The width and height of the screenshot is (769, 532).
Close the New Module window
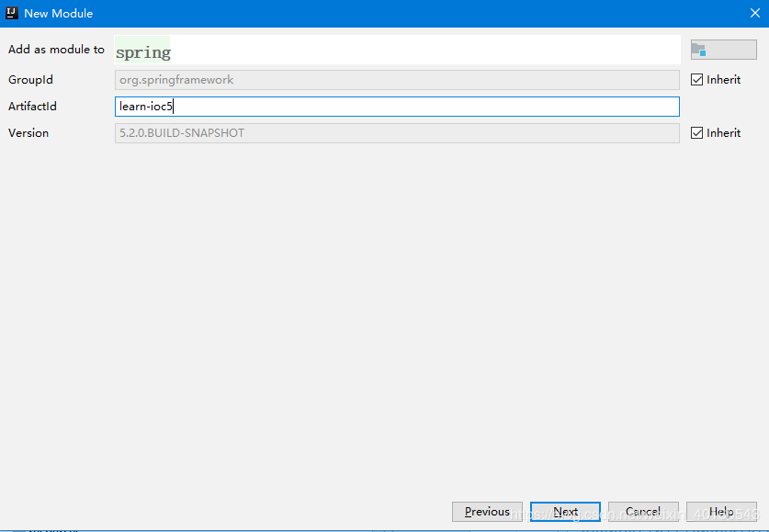click(x=755, y=13)
